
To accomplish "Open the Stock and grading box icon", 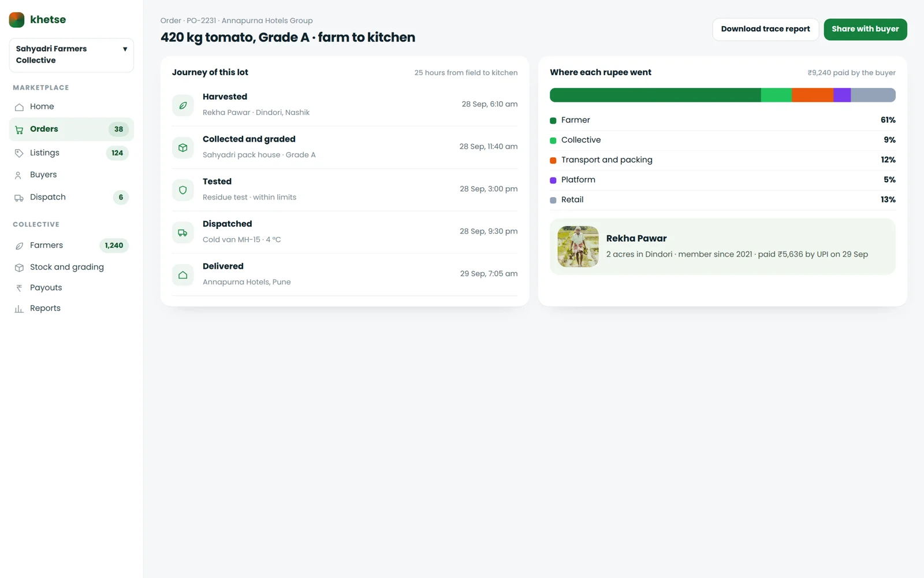I will pos(19,268).
